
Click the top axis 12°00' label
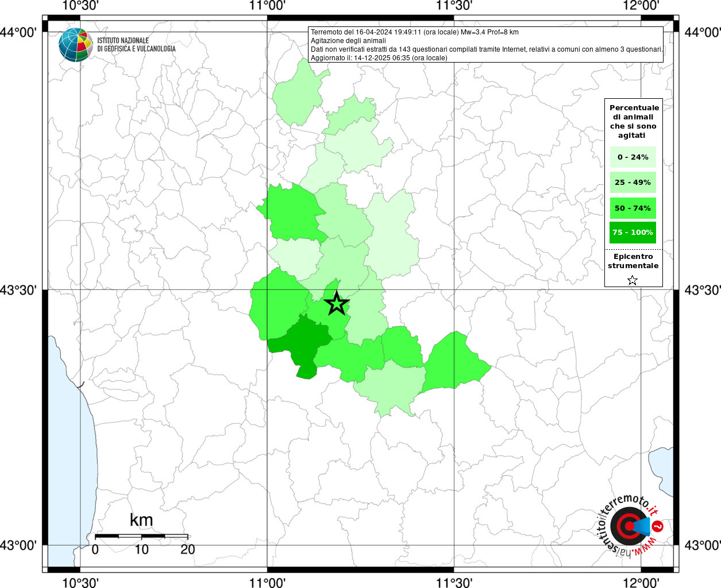[641, 6]
